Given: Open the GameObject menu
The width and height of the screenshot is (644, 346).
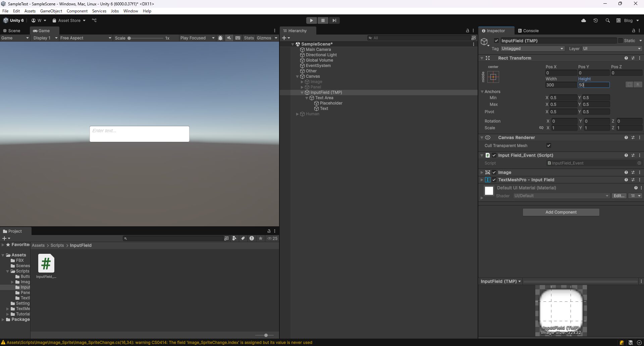Looking at the screenshot, I should click(51, 11).
